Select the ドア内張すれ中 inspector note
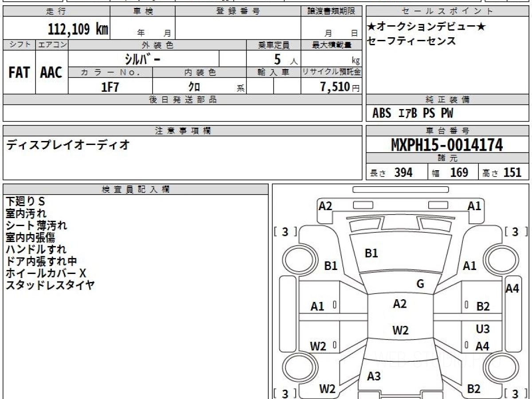This screenshot has width=532, height=399. [x=41, y=262]
